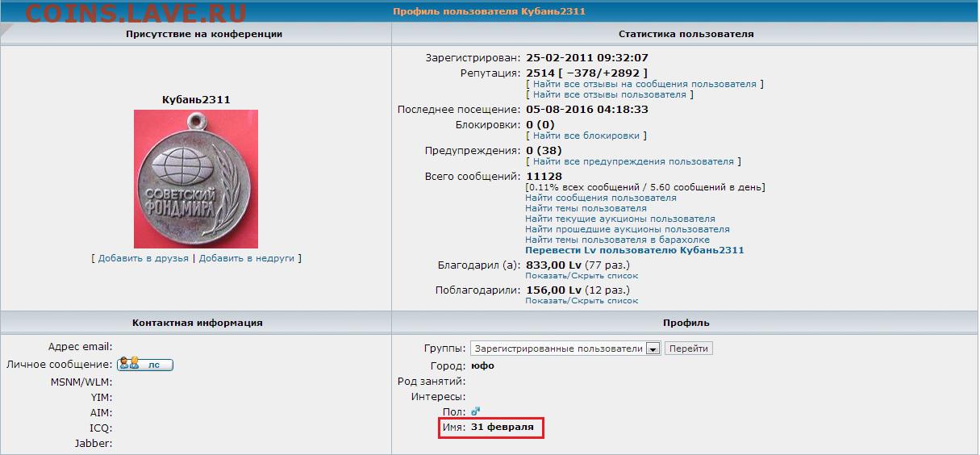This screenshot has height=455, width=980.
Task: Click Перевести Lv пользователю Кубань2311
Action: [x=635, y=250]
